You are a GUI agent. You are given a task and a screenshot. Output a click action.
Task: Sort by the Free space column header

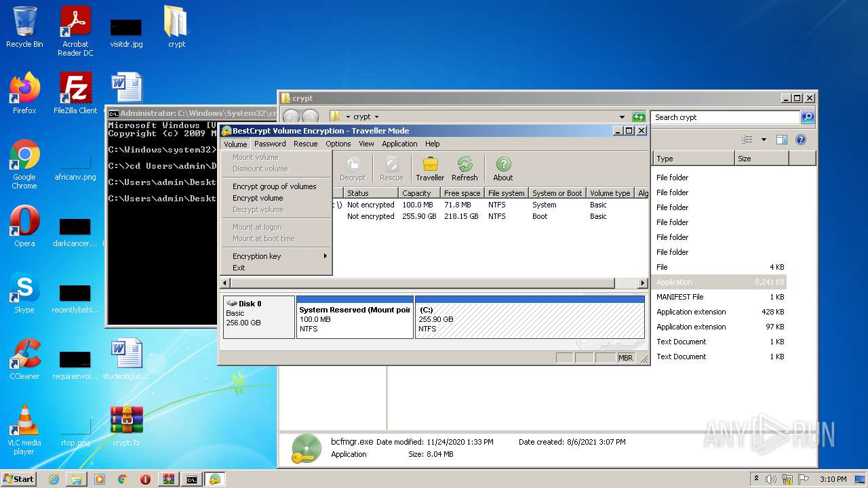tap(462, 193)
